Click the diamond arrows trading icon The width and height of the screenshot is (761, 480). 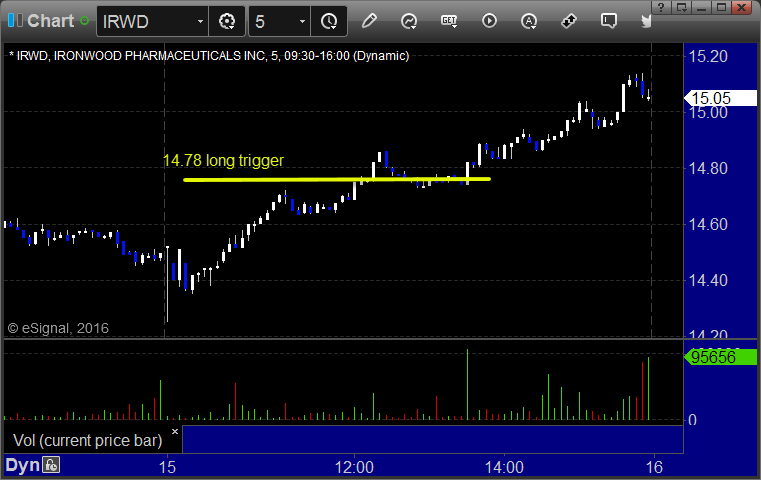569,21
